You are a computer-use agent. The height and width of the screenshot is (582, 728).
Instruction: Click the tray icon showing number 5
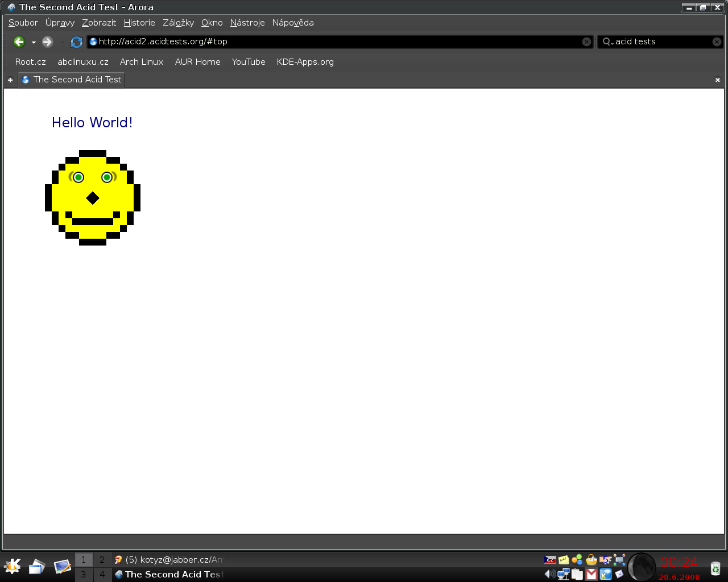point(606,560)
